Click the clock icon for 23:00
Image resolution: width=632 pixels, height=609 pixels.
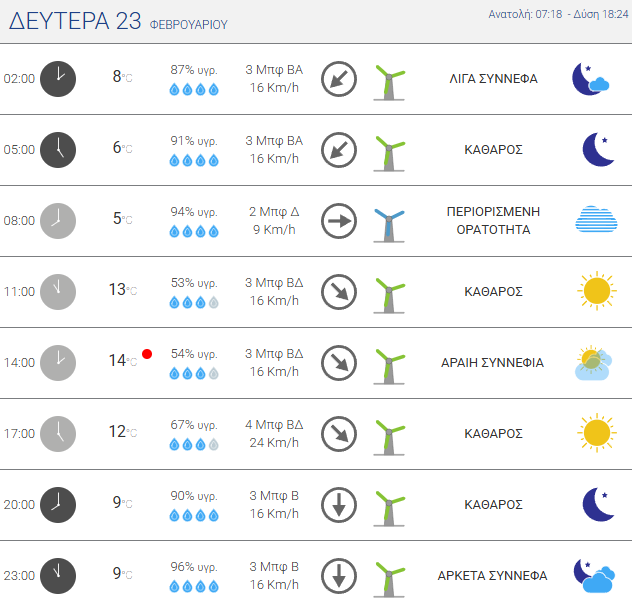click(58, 576)
